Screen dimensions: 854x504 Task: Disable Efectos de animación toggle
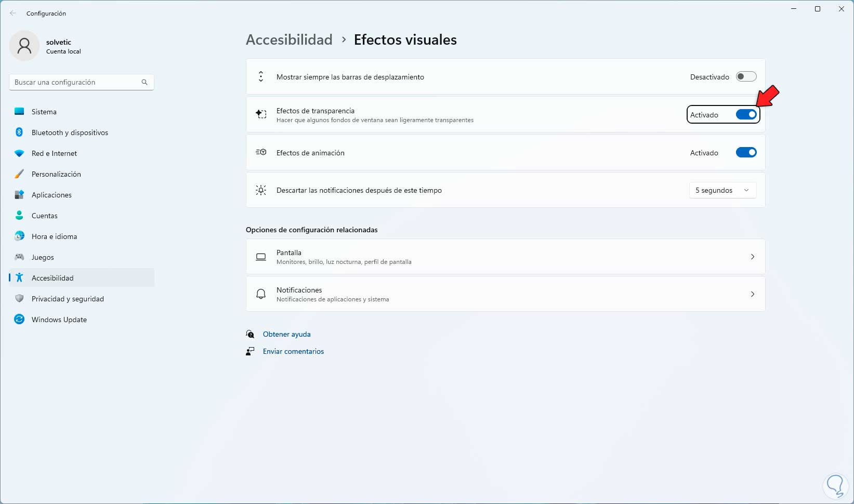pos(746,153)
